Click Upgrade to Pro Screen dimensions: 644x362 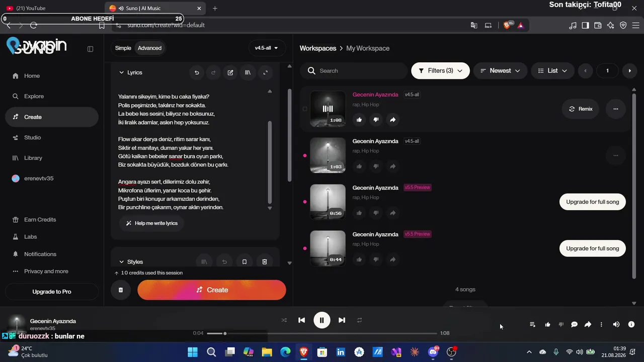(x=52, y=292)
